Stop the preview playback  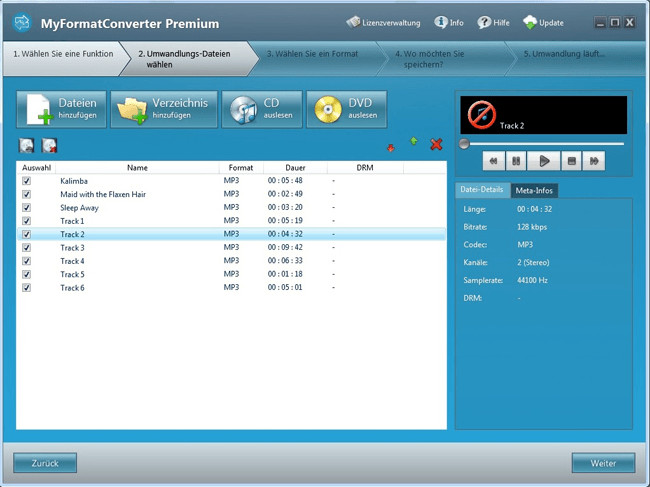[x=571, y=160]
